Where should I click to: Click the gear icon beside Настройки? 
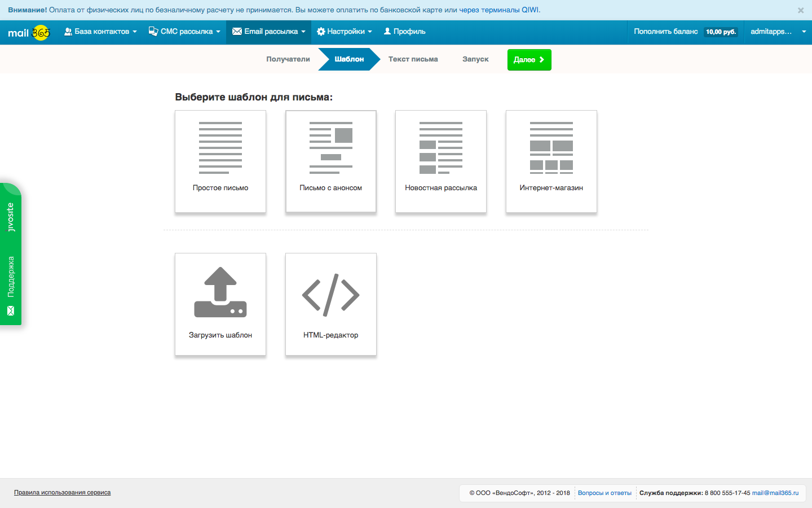pyautogui.click(x=321, y=32)
